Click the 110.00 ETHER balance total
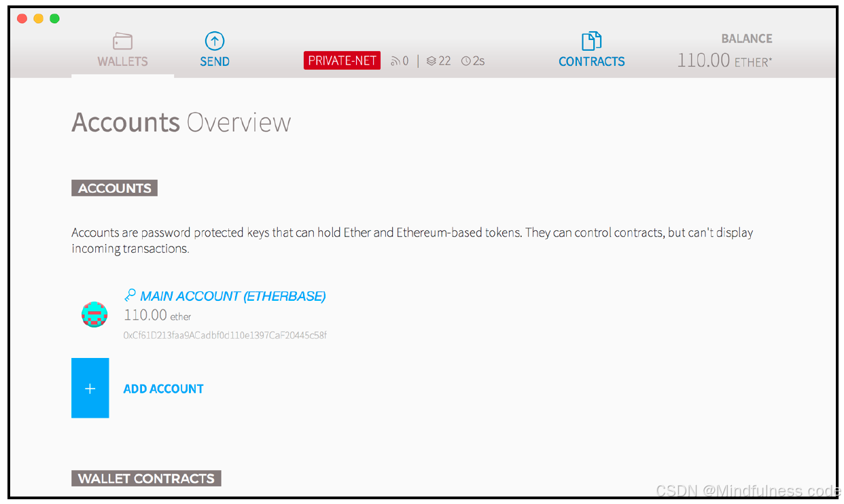844x504 pixels. [x=724, y=60]
